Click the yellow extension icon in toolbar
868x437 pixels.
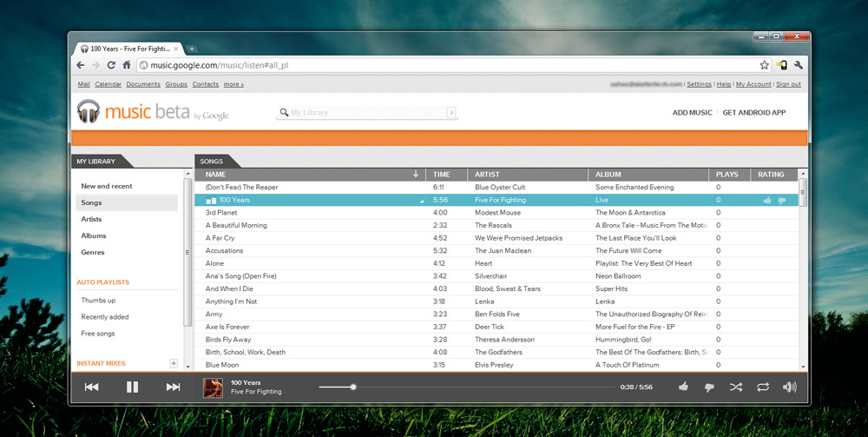[x=782, y=65]
